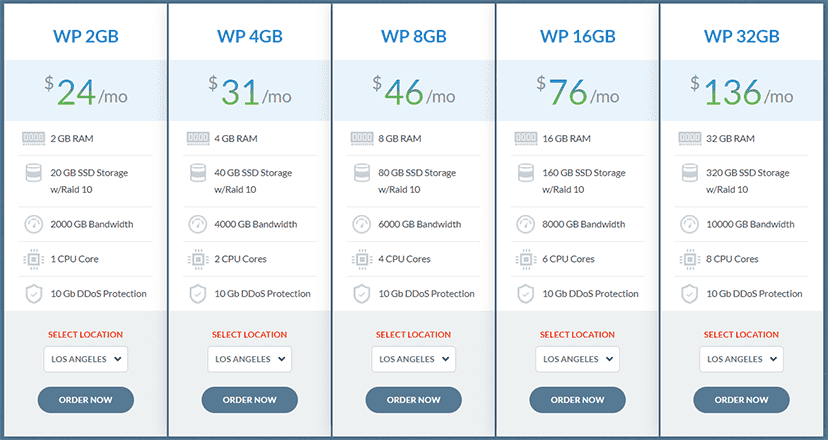Click the $31/mo price of WP 4GB
Image resolution: width=828 pixels, height=440 pixels.
click(250, 92)
